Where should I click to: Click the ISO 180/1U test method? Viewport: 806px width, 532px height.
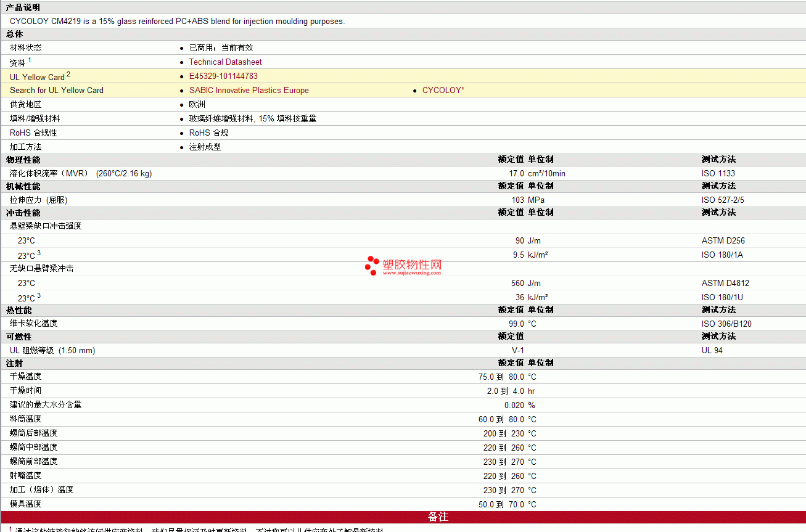[723, 297]
